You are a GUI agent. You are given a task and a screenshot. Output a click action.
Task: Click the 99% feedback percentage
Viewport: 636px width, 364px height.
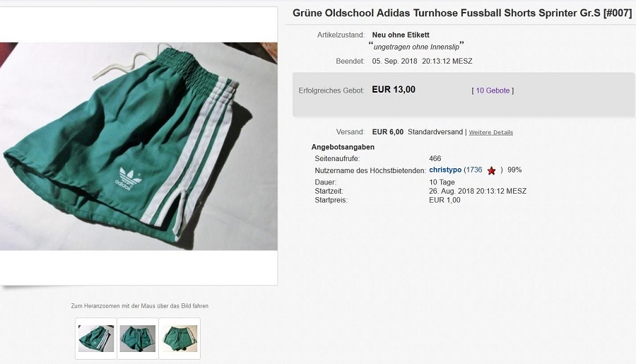click(514, 170)
